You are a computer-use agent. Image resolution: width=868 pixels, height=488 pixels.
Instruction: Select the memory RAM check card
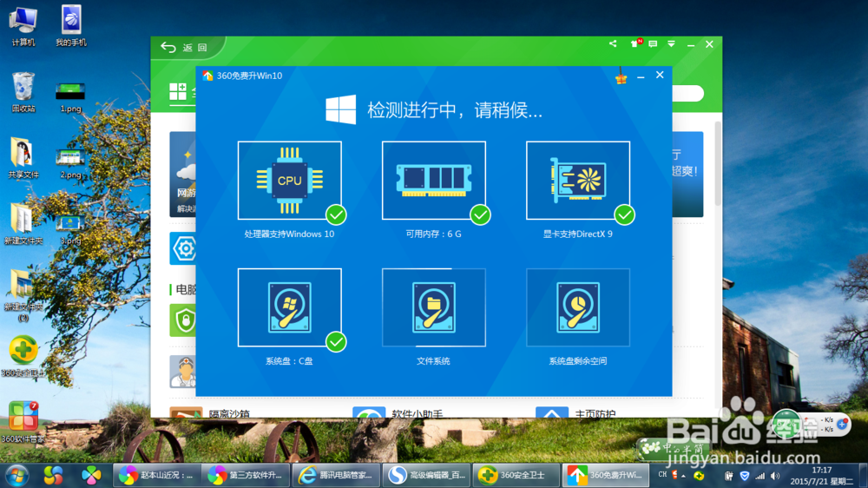point(433,180)
